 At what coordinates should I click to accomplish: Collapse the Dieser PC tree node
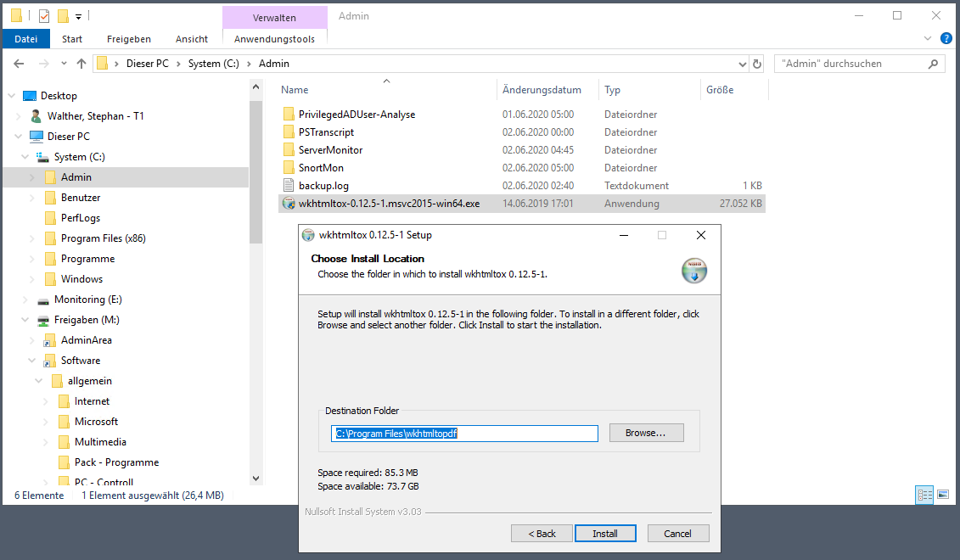19,137
